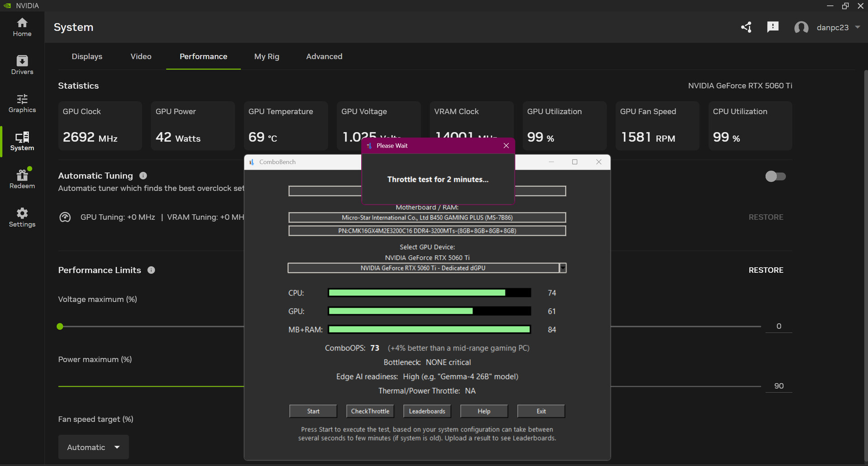This screenshot has height=466, width=868.
Task: Click the GPU Temperature statistics card
Action: tap(286, 126)
